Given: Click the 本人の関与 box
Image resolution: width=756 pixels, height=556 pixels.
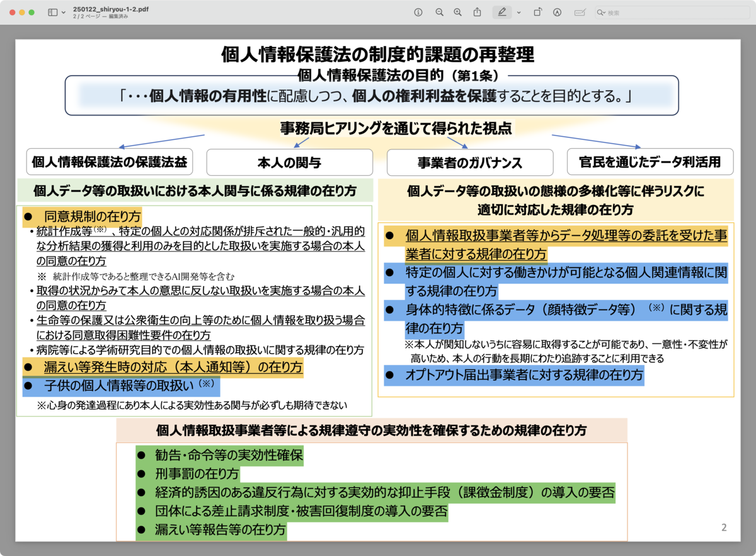Looking at the screenshot, I should tap(290, 162).
